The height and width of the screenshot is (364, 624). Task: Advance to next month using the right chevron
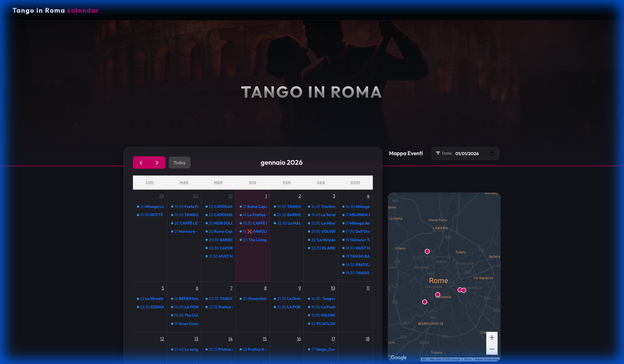click(x=157, y=163)
